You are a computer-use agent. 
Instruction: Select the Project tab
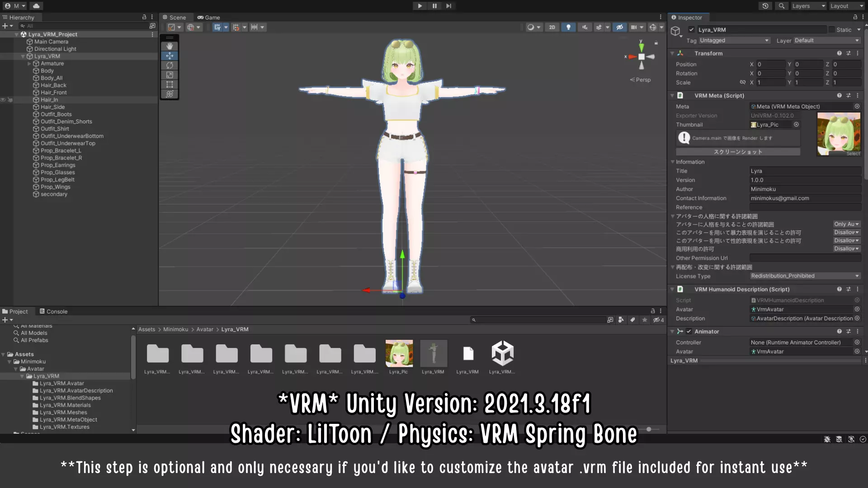click(15, 311)
